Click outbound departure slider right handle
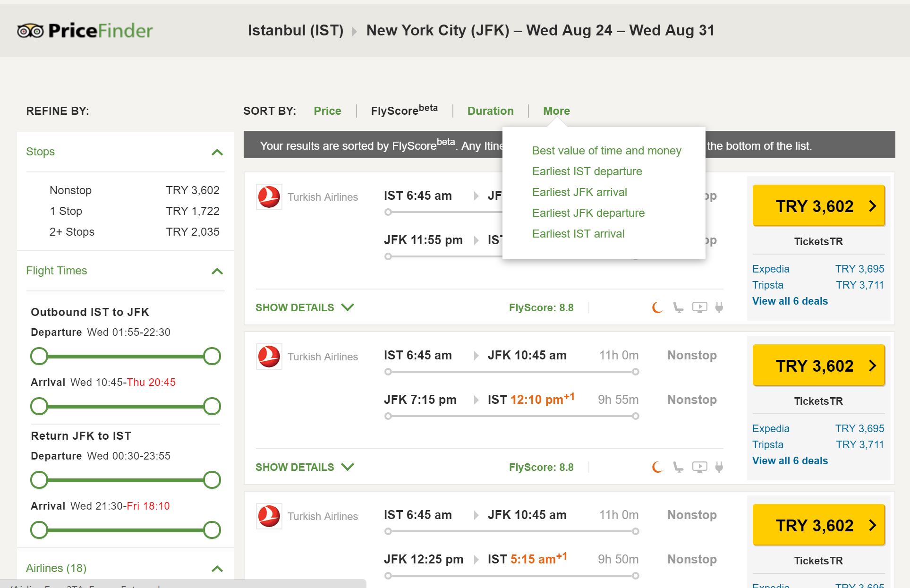This screenshot has width=910, height=588. point(212,356)
